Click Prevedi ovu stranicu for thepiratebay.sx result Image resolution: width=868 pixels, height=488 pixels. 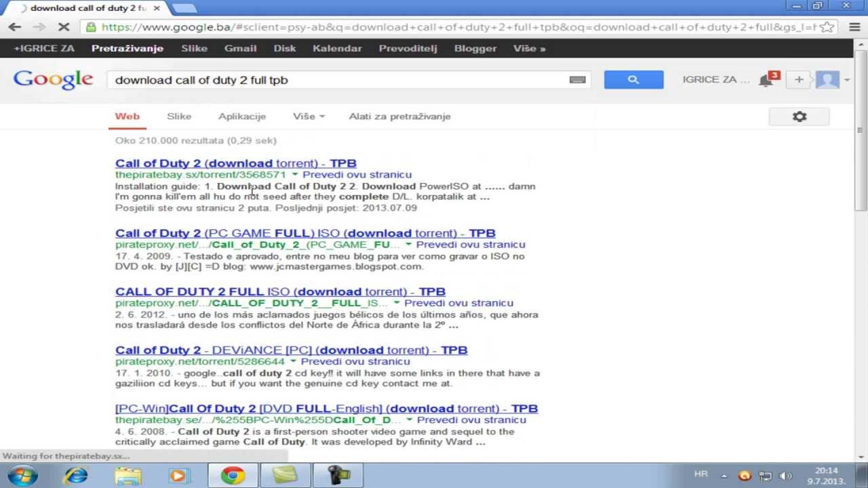coord(357,175)
